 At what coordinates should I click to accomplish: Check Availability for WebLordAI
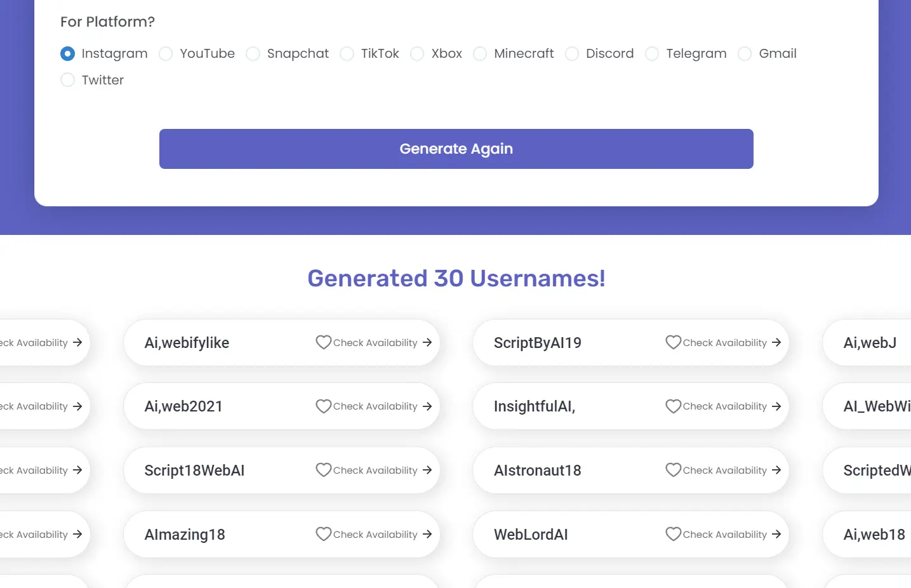point(724,534)
